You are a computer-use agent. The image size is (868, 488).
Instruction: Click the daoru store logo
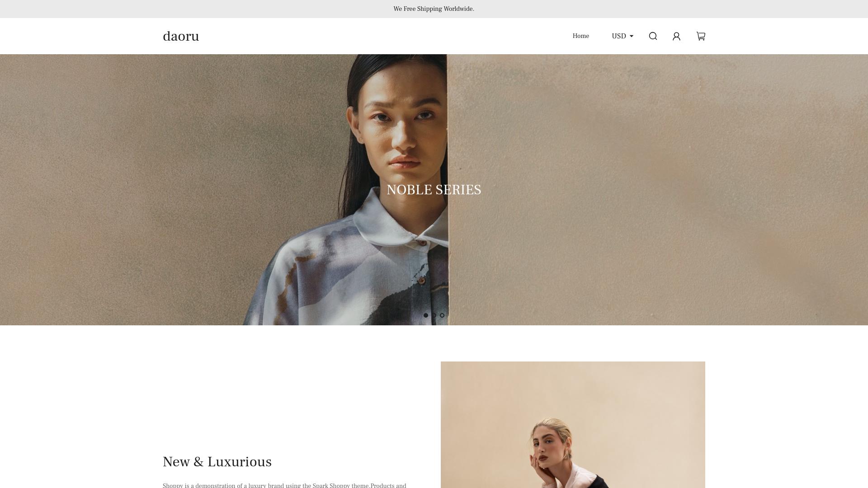(x=181, y=36)
